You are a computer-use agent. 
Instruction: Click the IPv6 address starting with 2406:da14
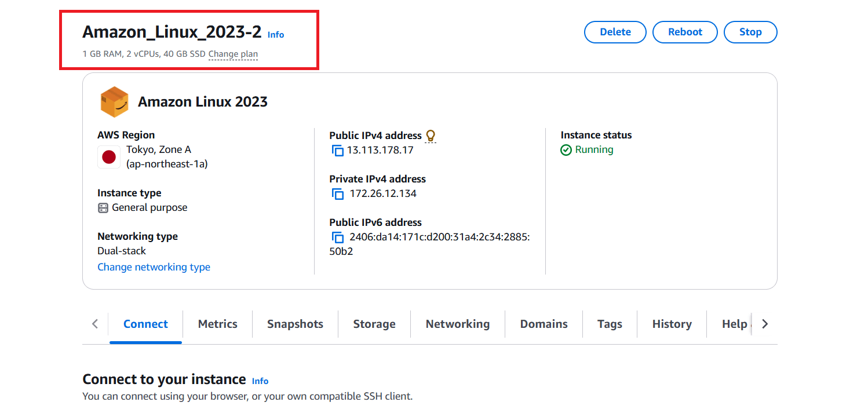click(x=429, y=244)
